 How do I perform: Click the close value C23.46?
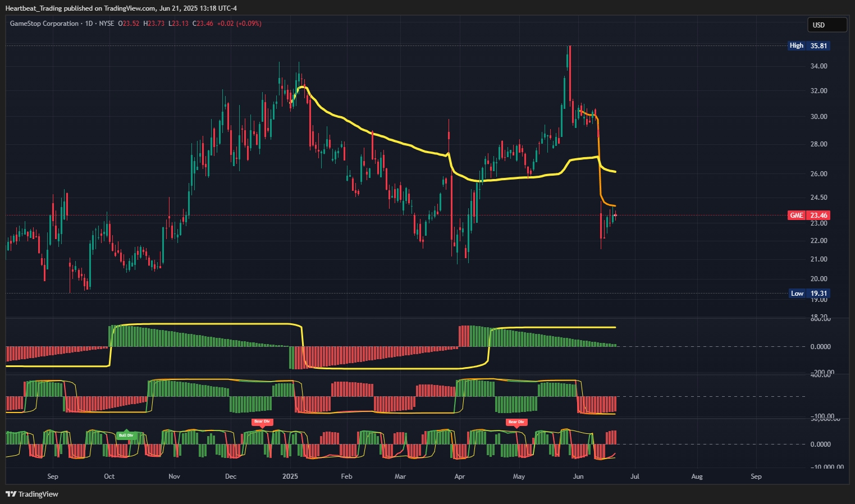[203, 24]
